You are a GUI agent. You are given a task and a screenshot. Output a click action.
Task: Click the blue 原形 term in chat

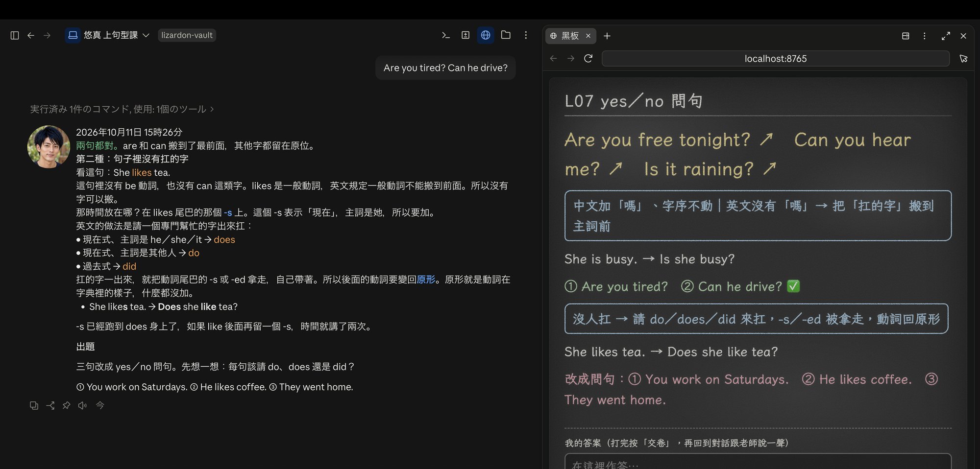(426, 280)
